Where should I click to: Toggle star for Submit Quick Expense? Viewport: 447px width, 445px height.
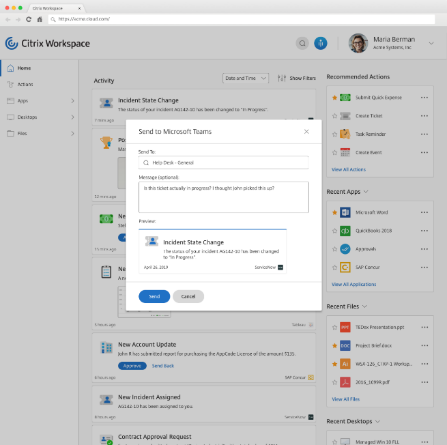coord(335,98)
